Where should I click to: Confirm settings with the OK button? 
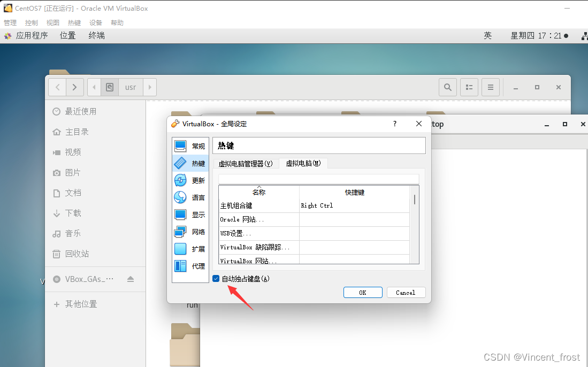(x=363, y=293)
